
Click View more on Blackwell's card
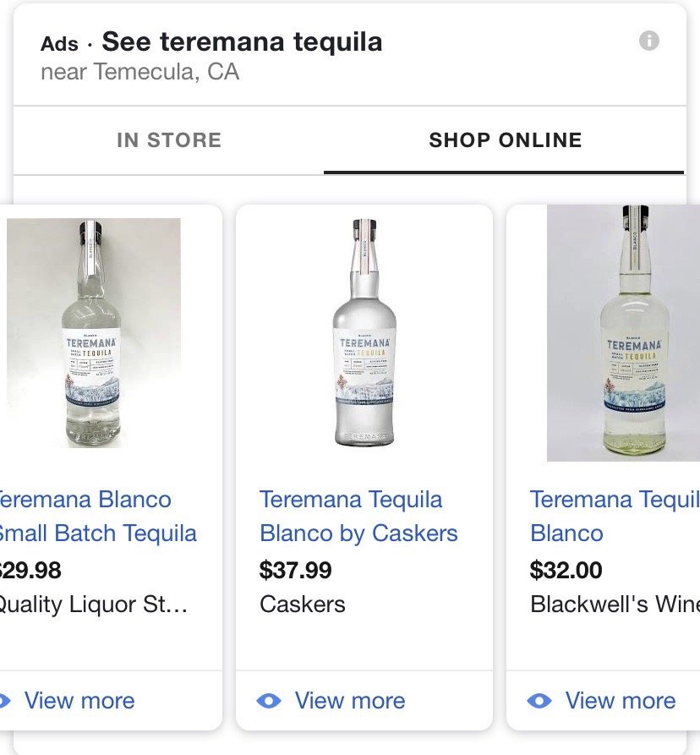click(x=620, y=701)
